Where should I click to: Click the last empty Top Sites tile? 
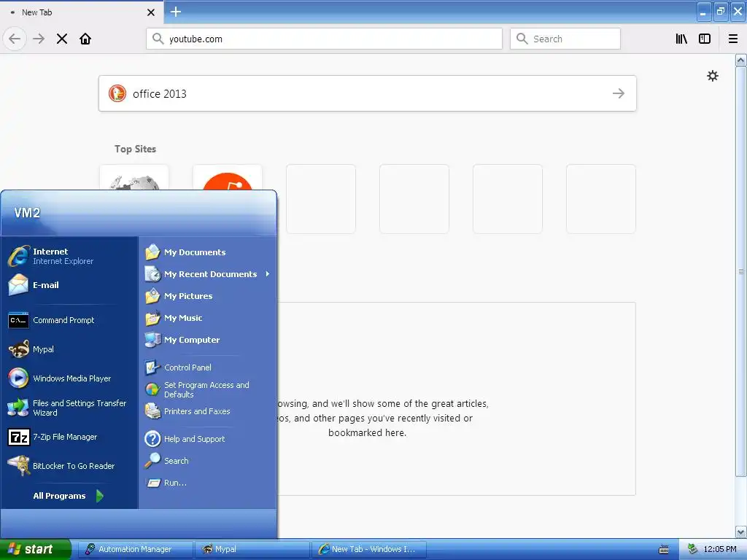click(x=601, y=199)
